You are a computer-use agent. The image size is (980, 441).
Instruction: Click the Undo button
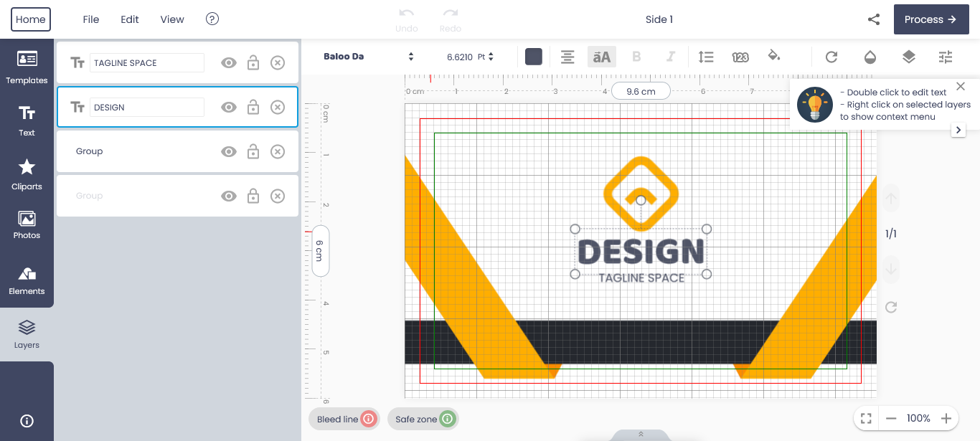[407, 20]
